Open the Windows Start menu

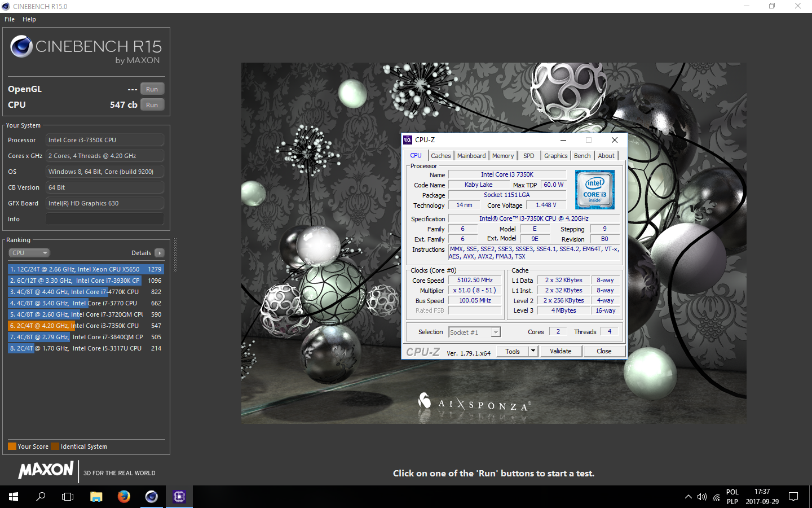14,497
